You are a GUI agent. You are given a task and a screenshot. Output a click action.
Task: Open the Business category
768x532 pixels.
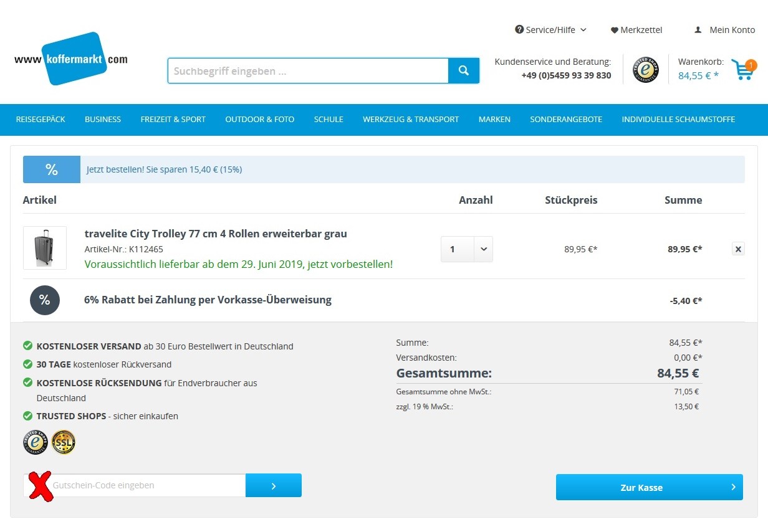[103, 119]
